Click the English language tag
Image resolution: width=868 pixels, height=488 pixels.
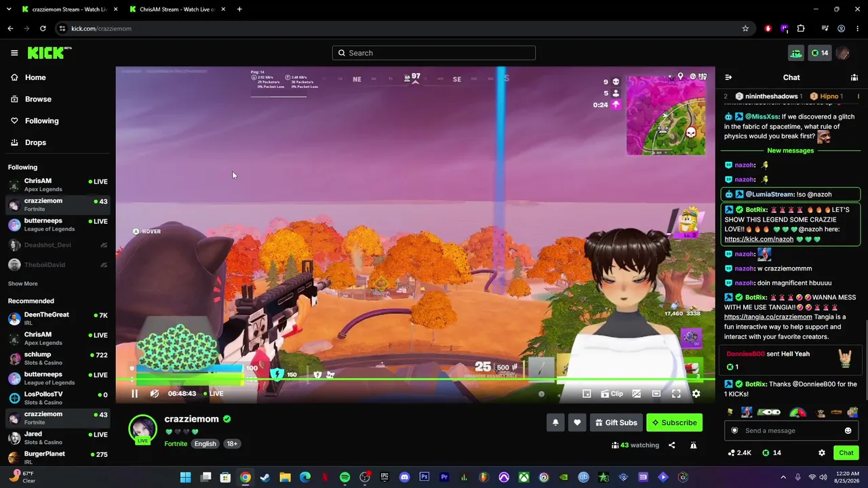(205, 444)
